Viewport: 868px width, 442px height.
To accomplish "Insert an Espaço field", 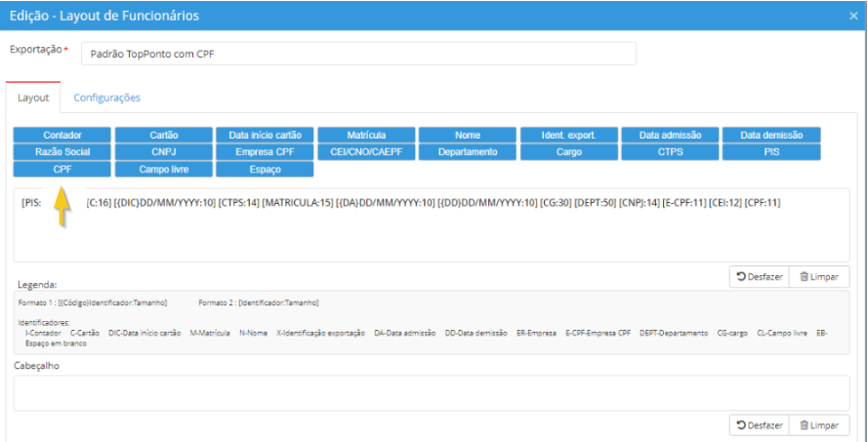I will click(265, 169).
